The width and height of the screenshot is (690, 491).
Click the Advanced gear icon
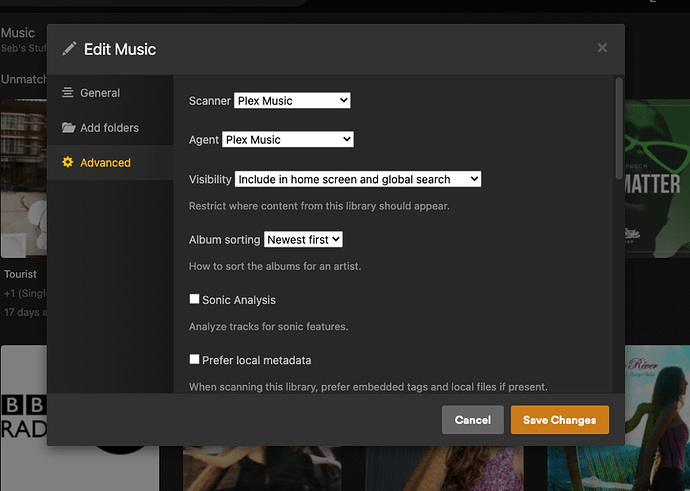(x=68, y=163)
